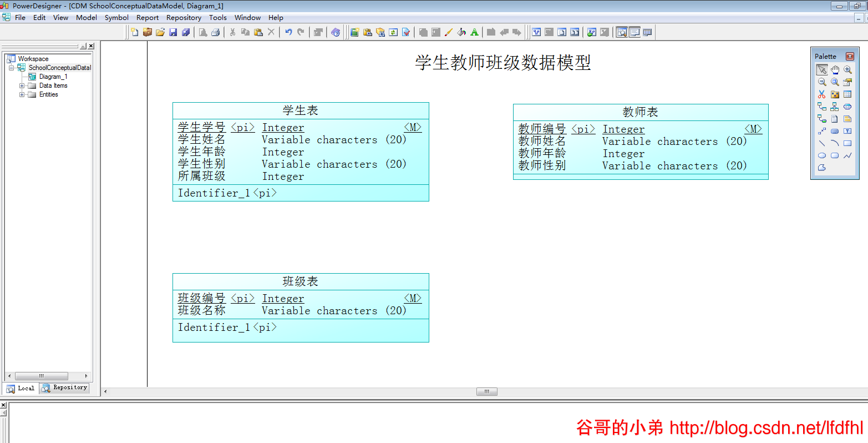Select the Zoom Out tool in Palette
Viewport: 868px width, 443px height.
[x=821, y=82]
